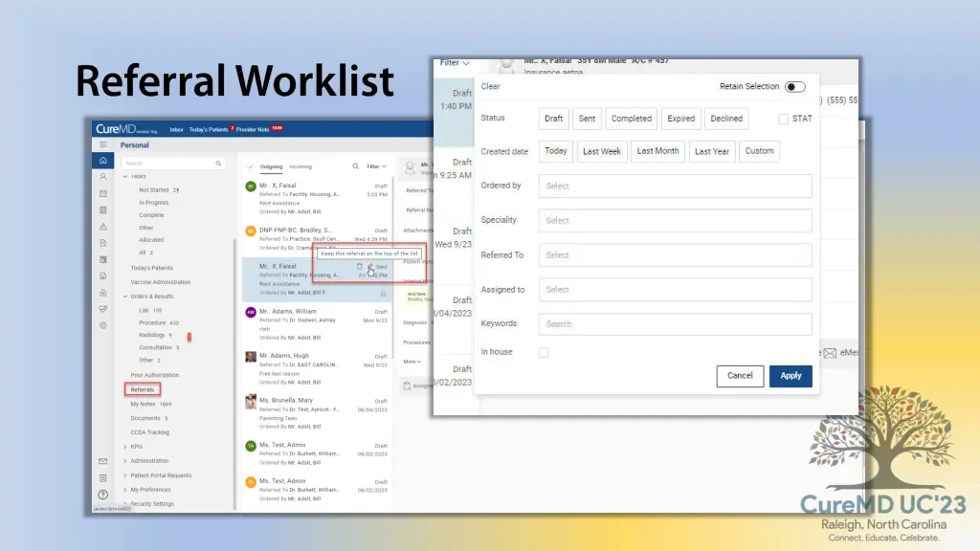Select the Custom created date option

[x=759, y=151]
